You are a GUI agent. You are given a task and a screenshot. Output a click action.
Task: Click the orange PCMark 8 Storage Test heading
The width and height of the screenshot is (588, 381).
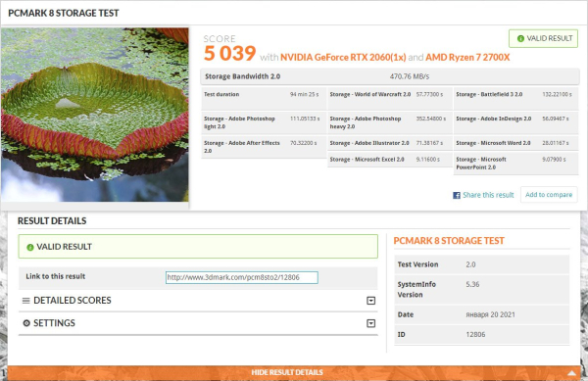point(449,241)
